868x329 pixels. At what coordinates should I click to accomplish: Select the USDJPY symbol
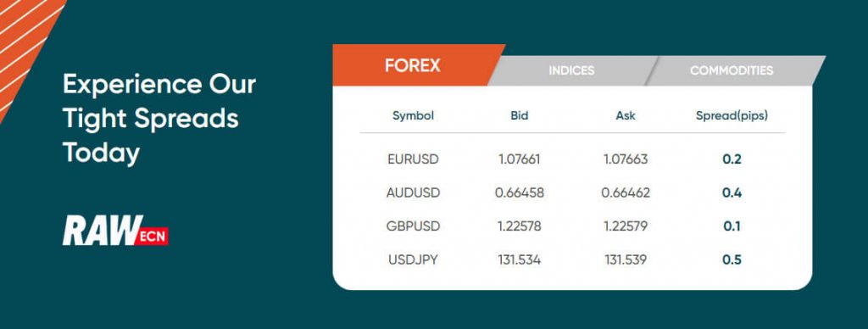coord(413,259)
